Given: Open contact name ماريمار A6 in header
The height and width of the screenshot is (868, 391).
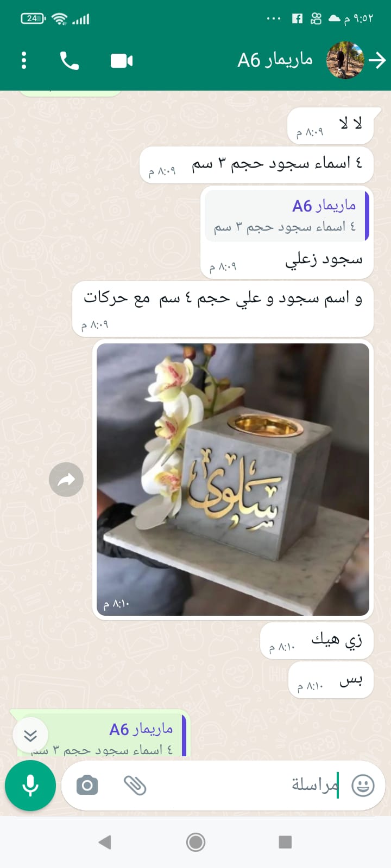Looking at the screenshot, I should pyautogui.click(x=275, y=60).
